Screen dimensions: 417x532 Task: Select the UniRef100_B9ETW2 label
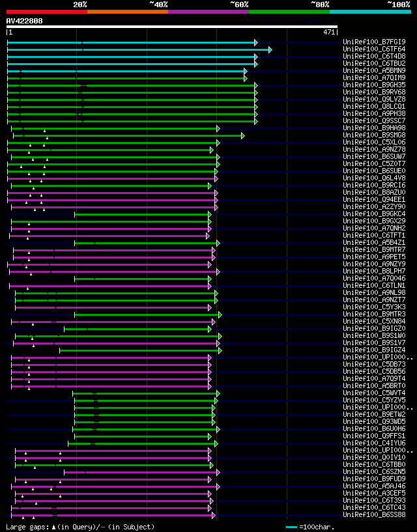(x=374, y=414)
